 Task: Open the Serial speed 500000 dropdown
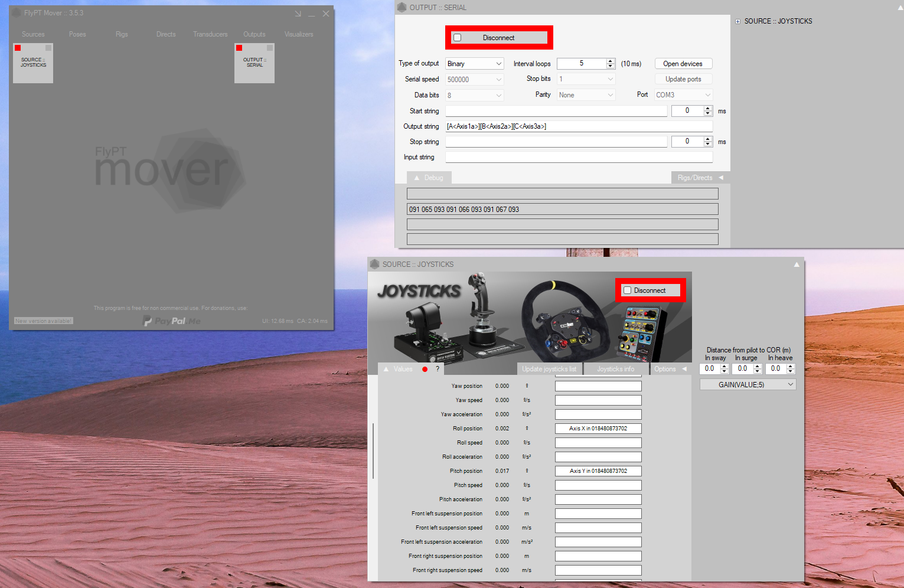click(475, 79)
